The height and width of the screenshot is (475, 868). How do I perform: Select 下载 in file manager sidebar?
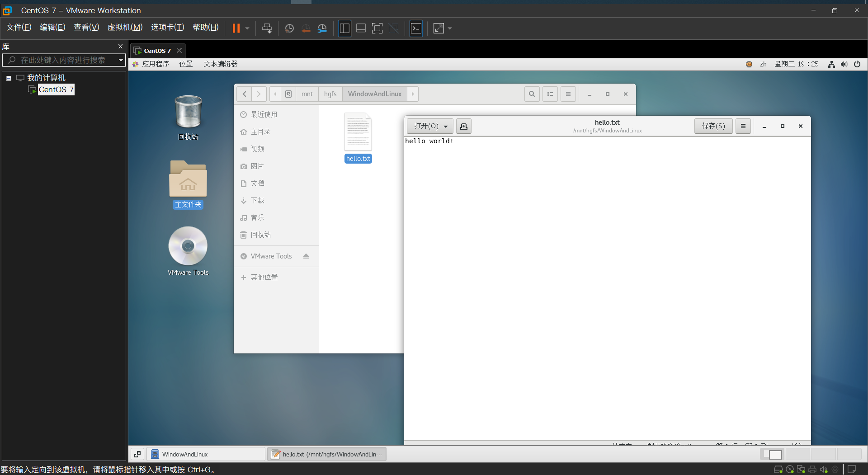tap(276, 201)
